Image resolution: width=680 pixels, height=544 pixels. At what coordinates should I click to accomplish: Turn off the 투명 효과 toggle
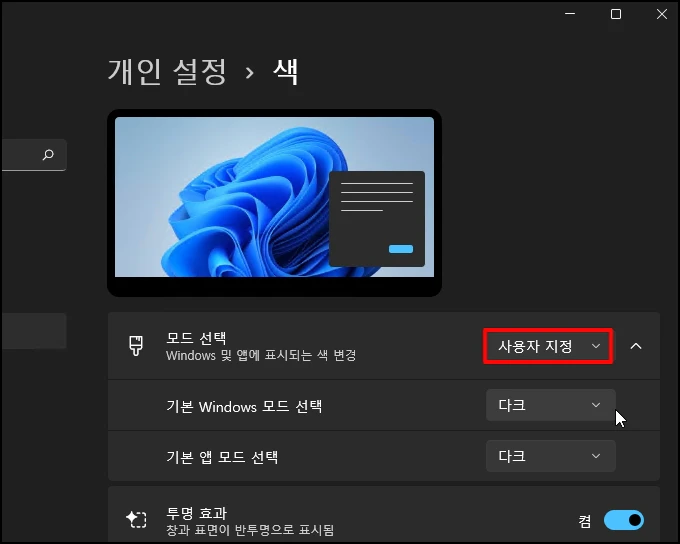click(x=624, y=520)
